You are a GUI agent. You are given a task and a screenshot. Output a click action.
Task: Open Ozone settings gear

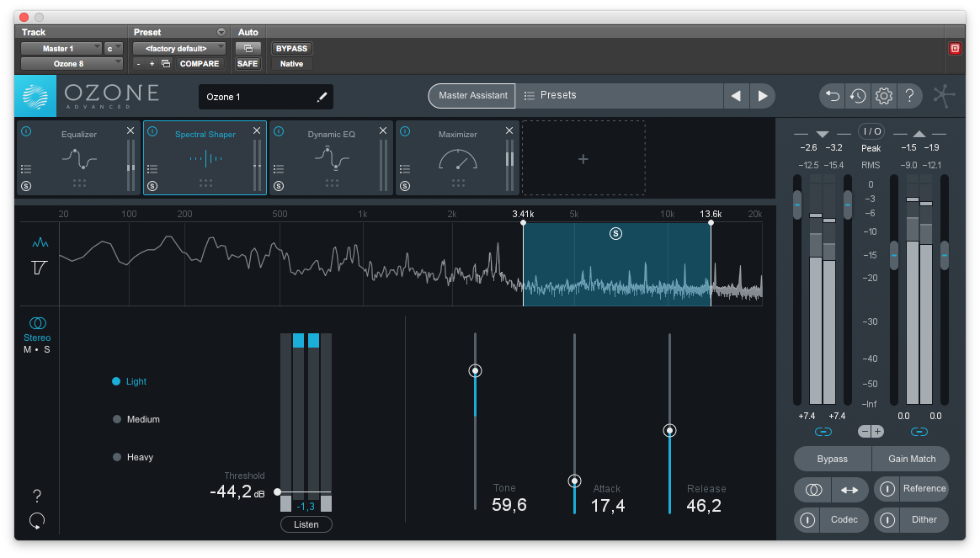[x=884, y=96]
